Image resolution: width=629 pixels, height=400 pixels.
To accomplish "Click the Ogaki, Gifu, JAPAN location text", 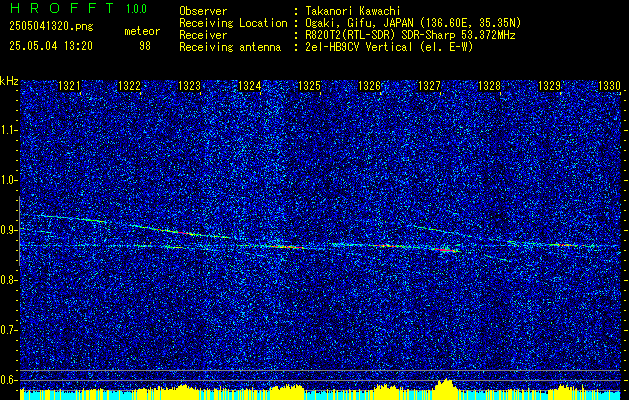I will click(413, 23).
